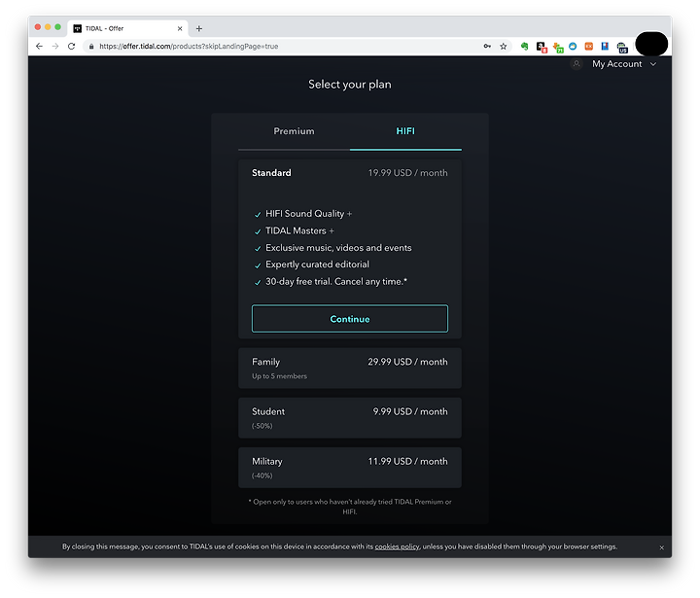Open the My Account menu label
The image size is (700, 598).
[x=617, y=64]
